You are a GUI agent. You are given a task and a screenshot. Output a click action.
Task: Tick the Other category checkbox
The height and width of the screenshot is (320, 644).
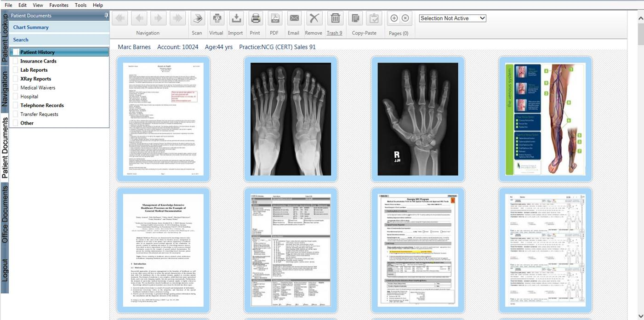click(x=15, y=123)
